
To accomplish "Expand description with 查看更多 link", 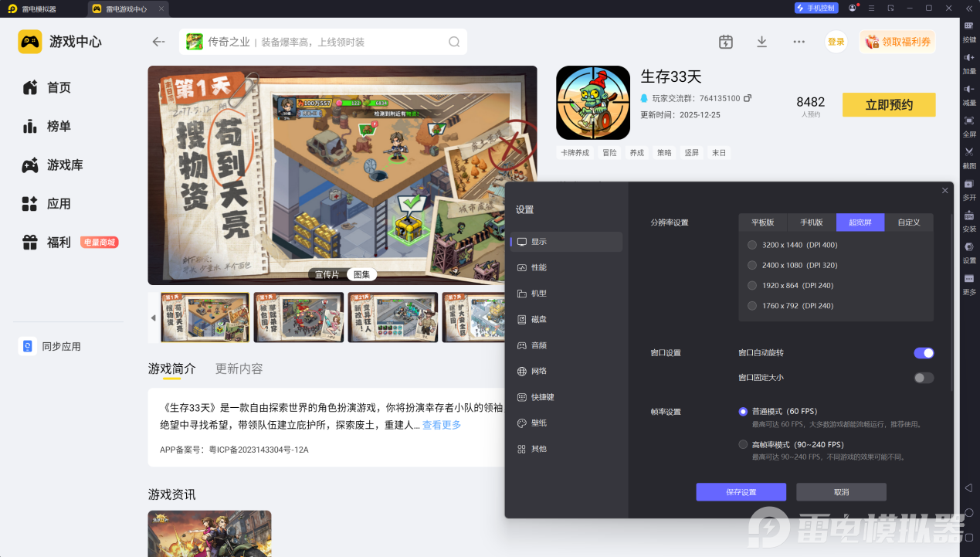I will tap(442, 425).
